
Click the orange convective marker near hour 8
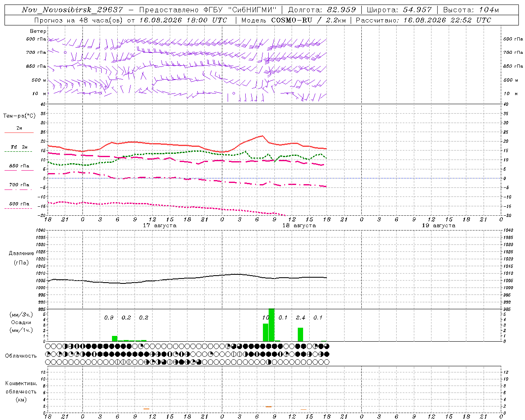click(269, 406)
